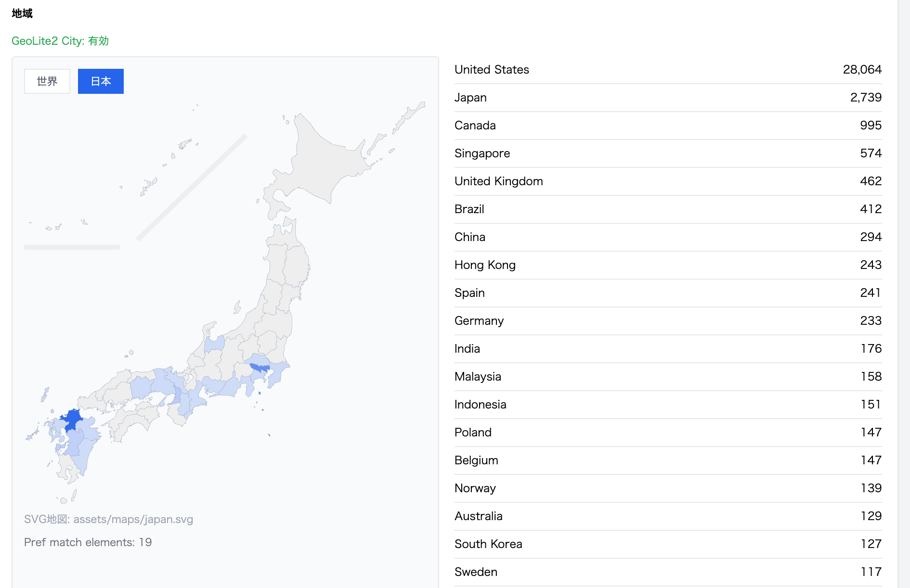Select the Japan row in list
The height and width of the screenshot is (588, 910).
pos(668,98)
